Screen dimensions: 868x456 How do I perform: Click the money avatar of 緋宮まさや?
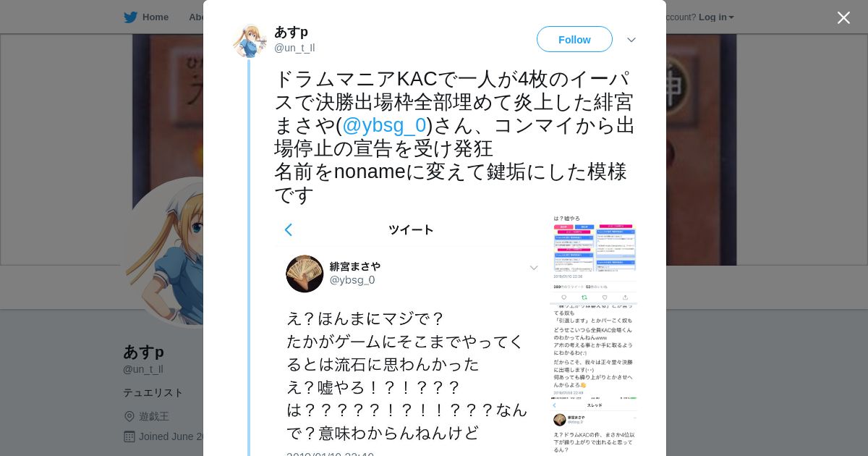305,274
